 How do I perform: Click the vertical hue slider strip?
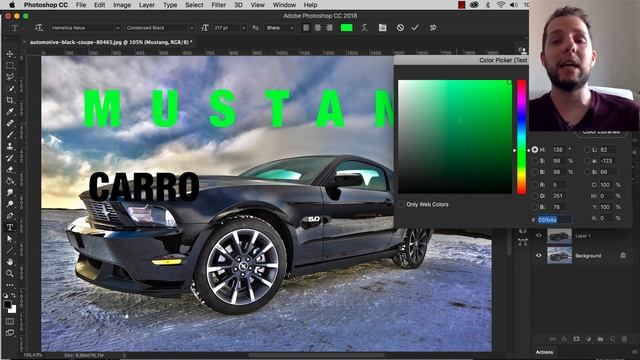click(x=522, y=137)
